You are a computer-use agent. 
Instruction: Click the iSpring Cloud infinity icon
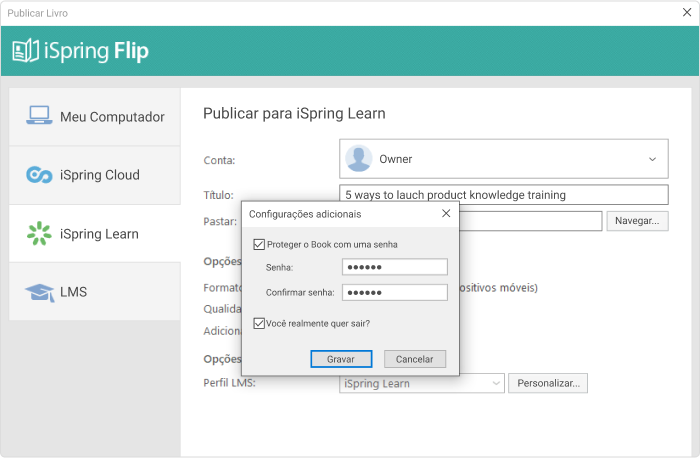click(x=39, y=175)
